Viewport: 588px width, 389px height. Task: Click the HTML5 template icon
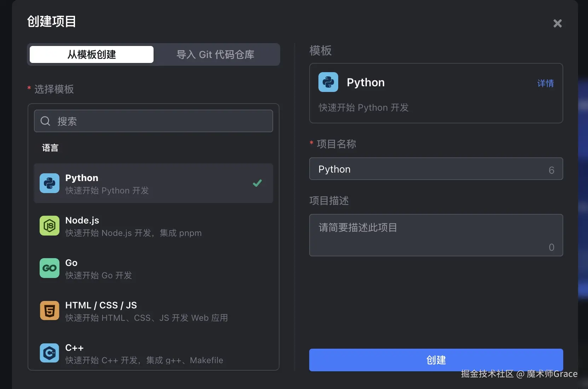coord(50,310)
